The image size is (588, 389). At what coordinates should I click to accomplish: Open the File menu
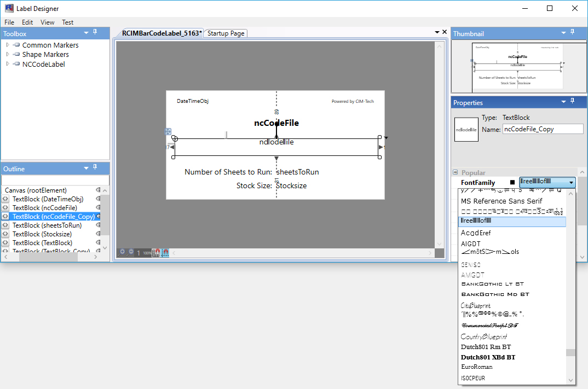click(x=9, y=22)
